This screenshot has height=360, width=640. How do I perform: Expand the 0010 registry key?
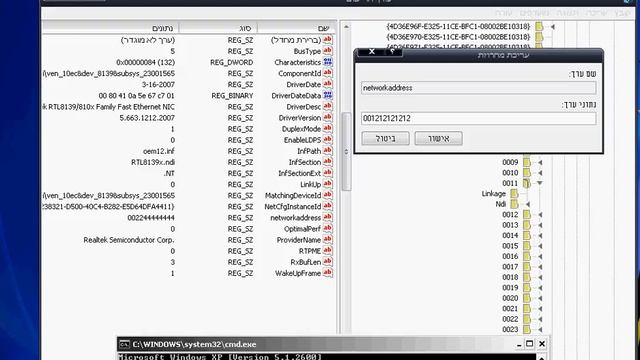[540, 173]
